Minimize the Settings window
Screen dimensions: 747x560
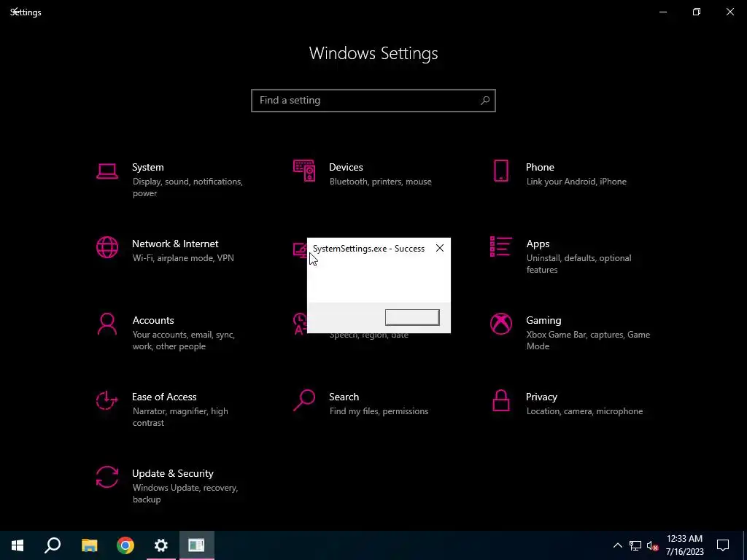[x=663, y=12]
